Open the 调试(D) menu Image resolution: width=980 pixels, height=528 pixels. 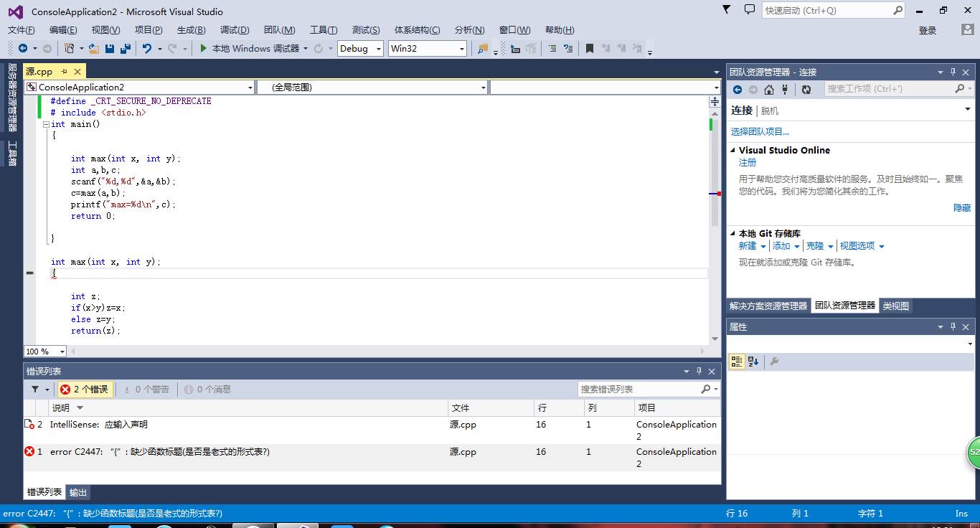[235, 30]
